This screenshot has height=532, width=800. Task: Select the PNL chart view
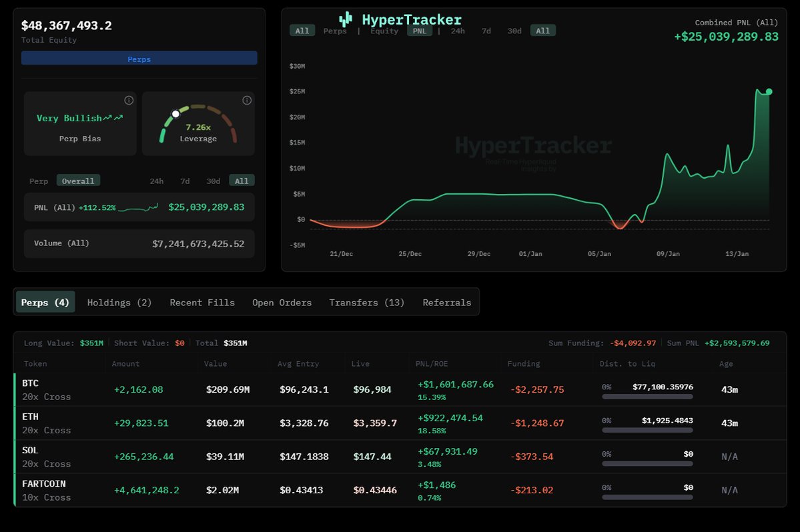pyautogui.click(x=420, y=31)
